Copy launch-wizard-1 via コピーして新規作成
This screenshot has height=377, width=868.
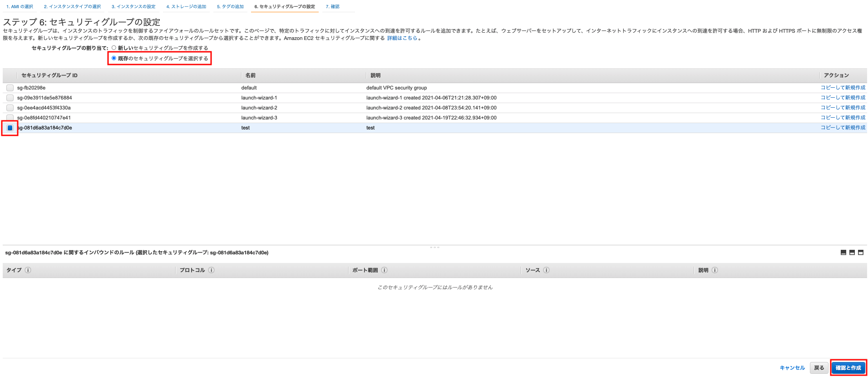(x=843, y=98)
